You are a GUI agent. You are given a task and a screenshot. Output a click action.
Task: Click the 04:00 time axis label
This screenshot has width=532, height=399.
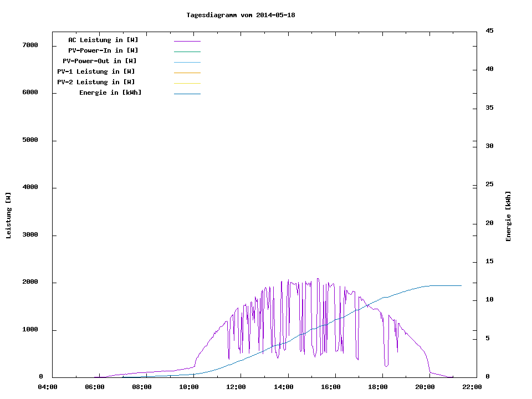point(48,387)
